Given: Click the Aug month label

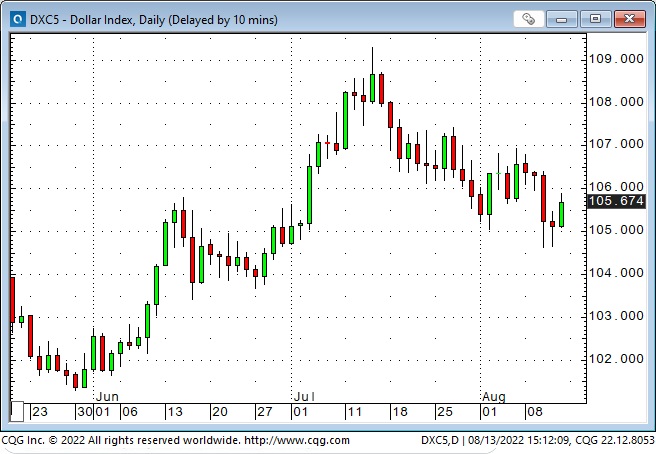Looking at the screenshot, I should coord(494,396).
